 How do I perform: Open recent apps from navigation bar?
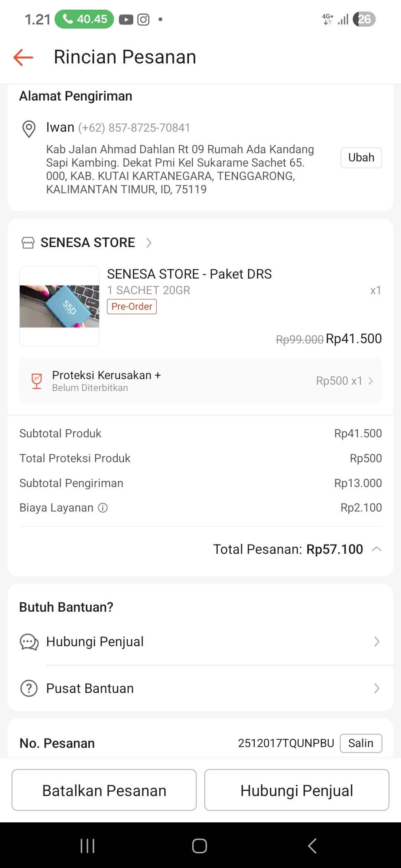(88, 846)
